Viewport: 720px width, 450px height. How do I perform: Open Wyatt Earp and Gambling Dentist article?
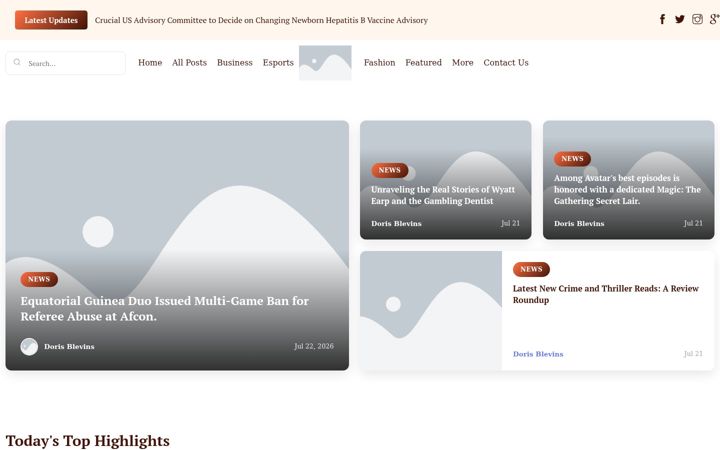(x=443, y=195)
